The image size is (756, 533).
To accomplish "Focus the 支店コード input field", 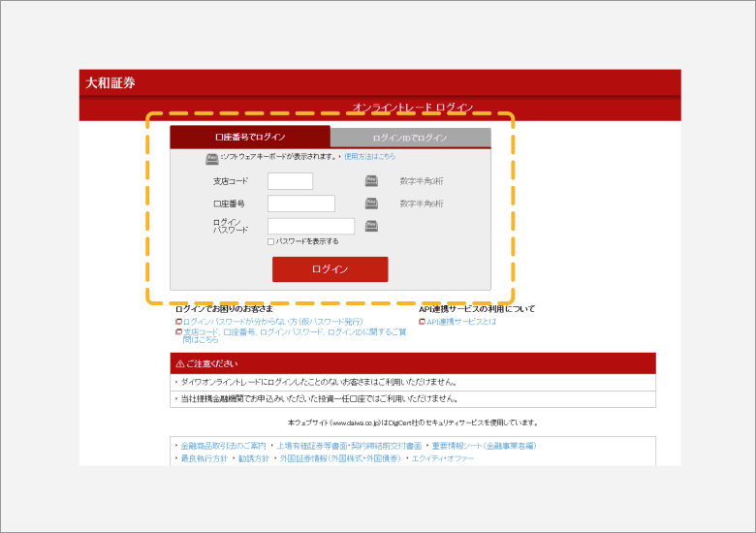I will tap(290, 181).
